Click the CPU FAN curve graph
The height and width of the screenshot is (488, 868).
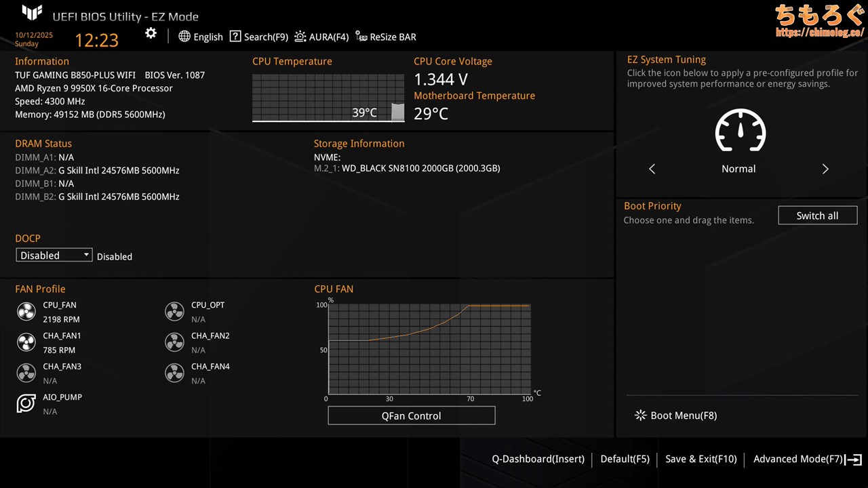(x=429, y=349)
